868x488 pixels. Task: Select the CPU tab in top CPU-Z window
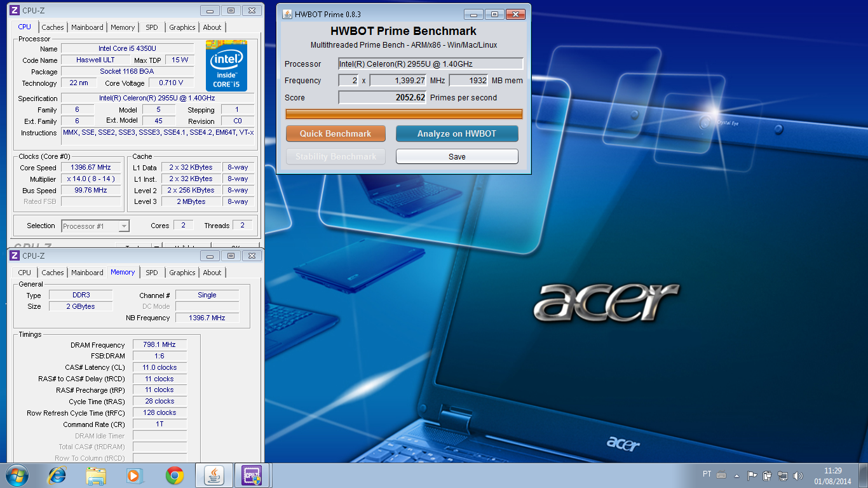point(24,27)
